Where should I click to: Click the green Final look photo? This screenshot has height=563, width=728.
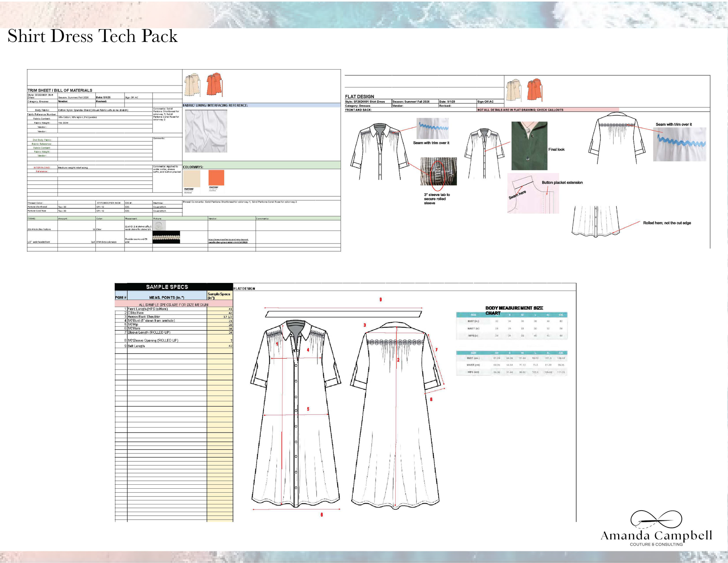coord(529,146)
